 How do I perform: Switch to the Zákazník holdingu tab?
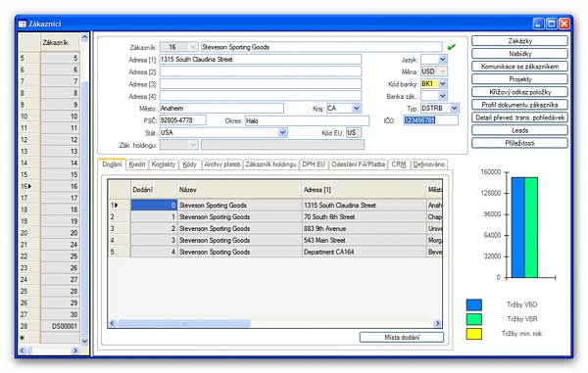[270, 164]
